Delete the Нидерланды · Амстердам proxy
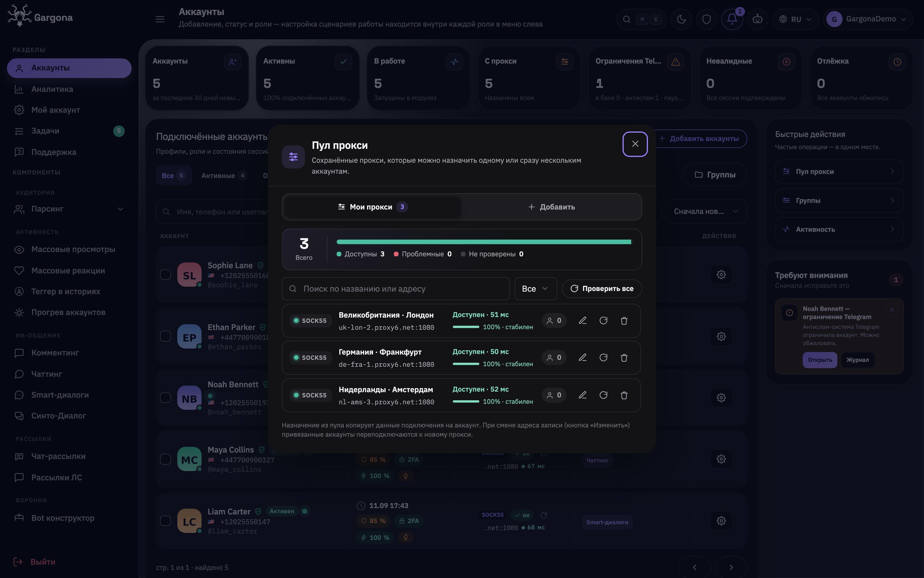Image resolution: width=924 pixels, height=578 pixels. point(624,395)
